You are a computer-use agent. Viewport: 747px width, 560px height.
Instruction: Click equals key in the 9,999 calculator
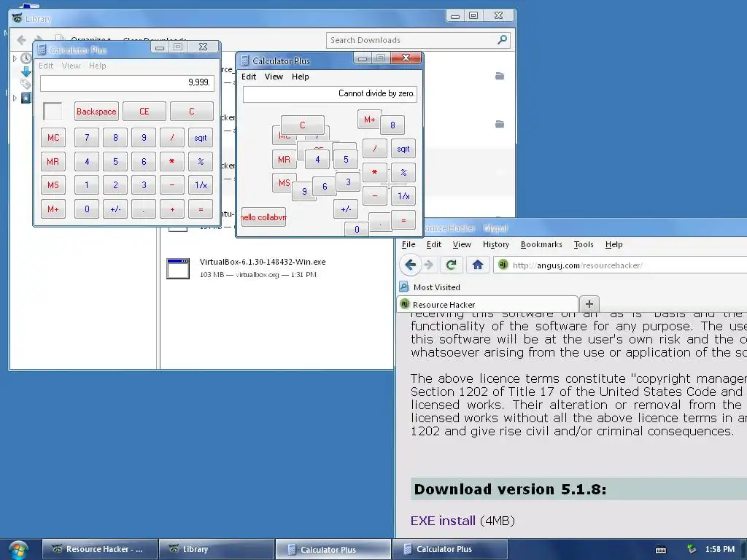coord(201,209)
